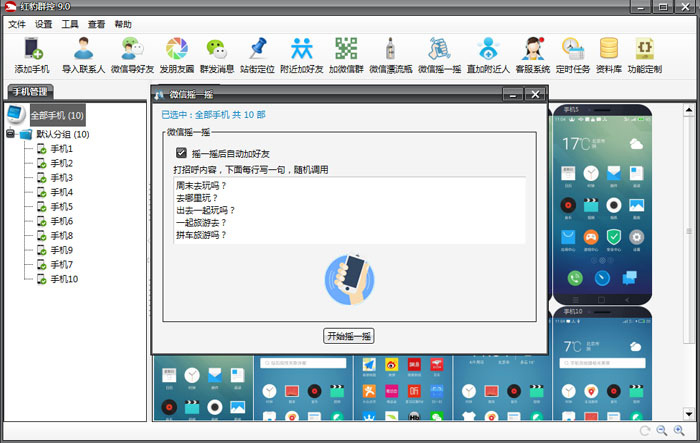
Task: Select 默认分组 (10) group
Action: click(62, 134)
